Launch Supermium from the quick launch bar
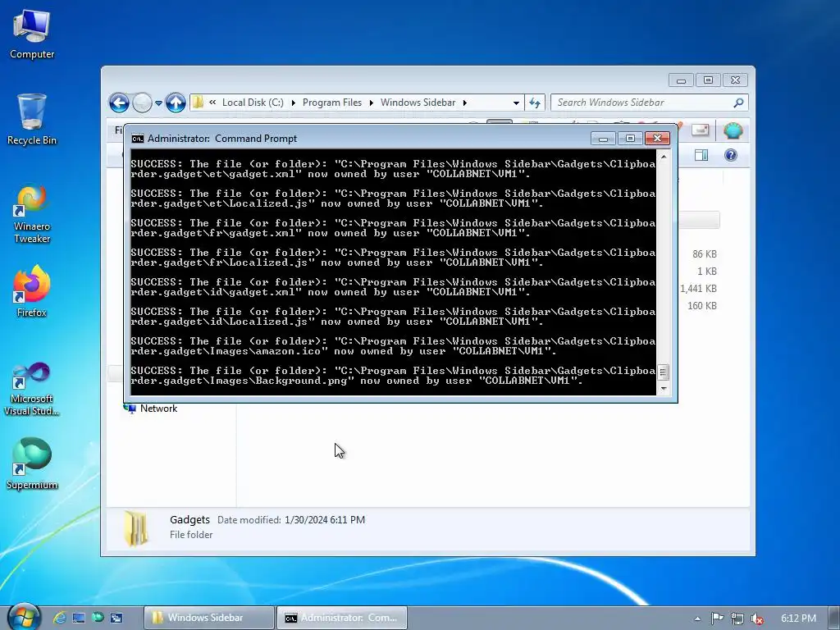840x630 pixels. click(x=98, y=618)
